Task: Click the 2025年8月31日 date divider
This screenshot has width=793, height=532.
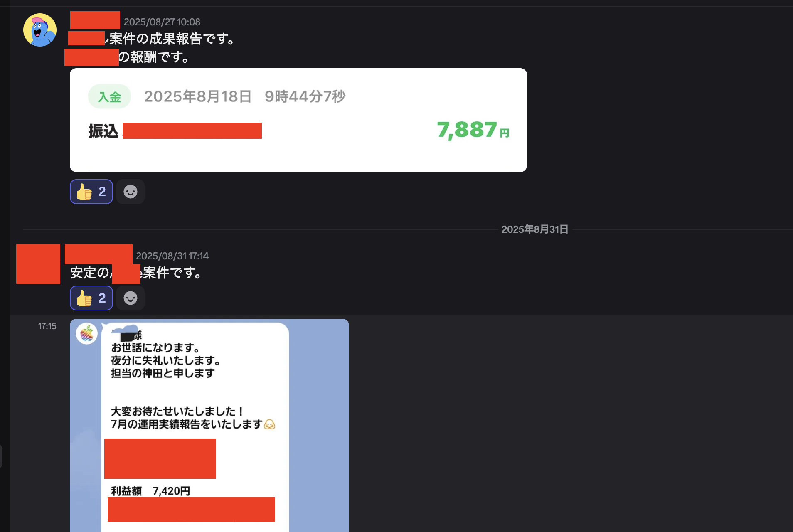Action: pos(534,229)
